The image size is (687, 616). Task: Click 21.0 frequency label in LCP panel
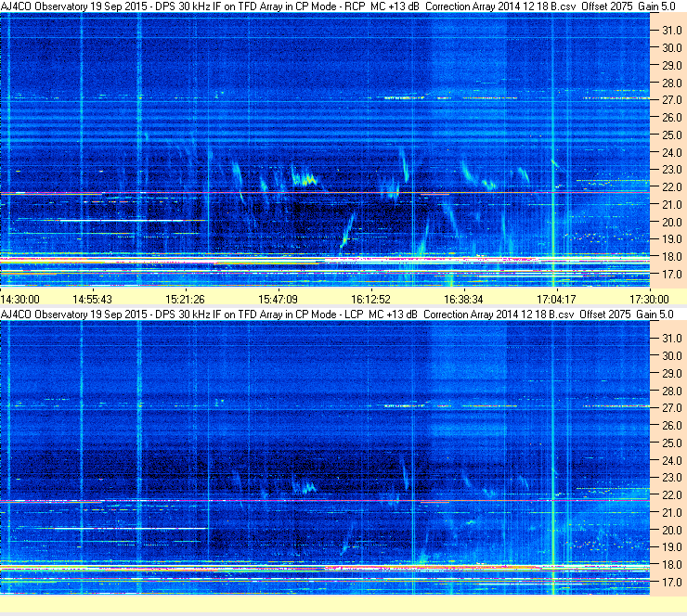pos(672,513)
